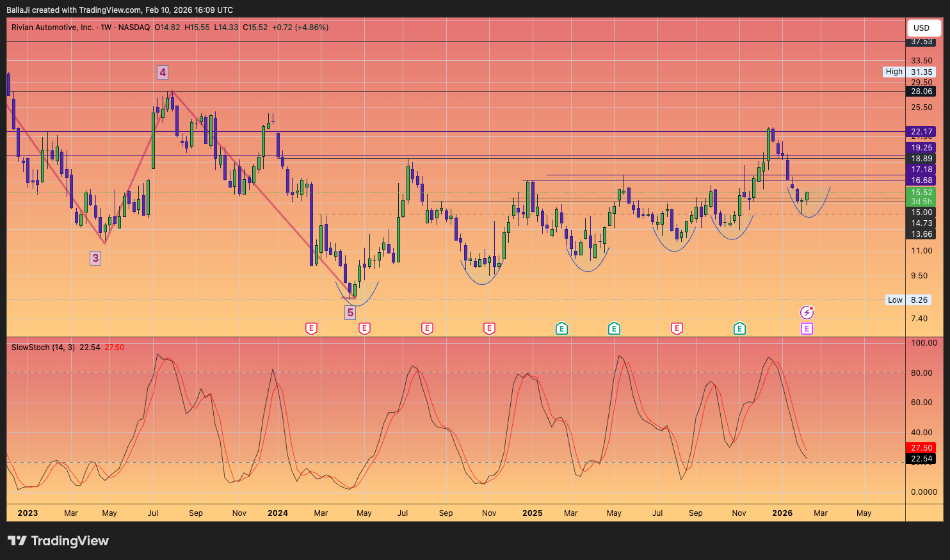The width and height of the screenshot is (950, 560).
Task: Click the 14.73 price label
Action: point(922,223)
